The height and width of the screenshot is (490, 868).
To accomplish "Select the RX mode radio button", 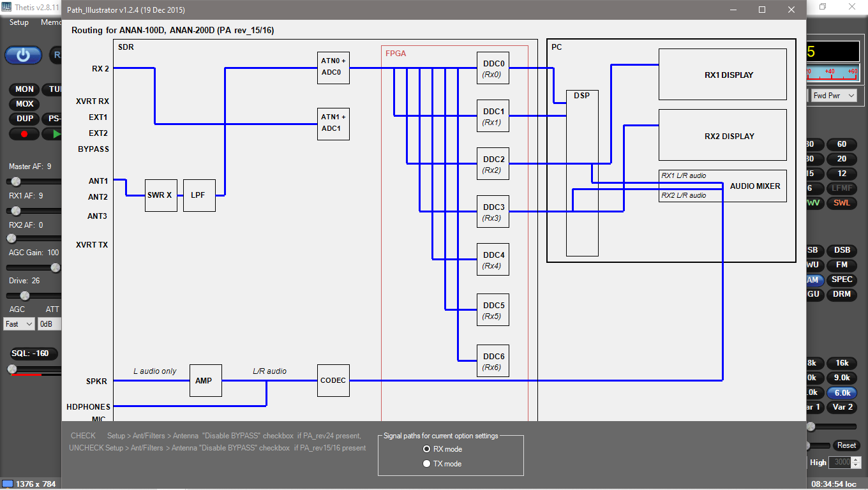I will [427, 449].
